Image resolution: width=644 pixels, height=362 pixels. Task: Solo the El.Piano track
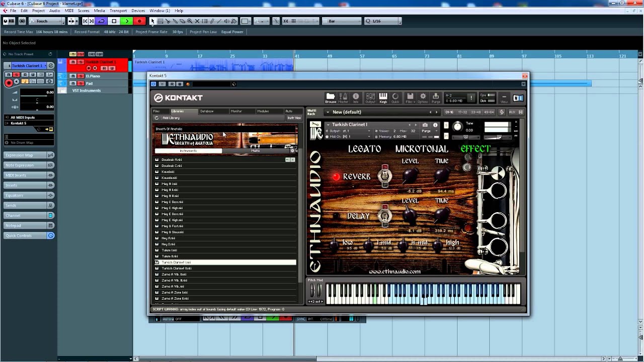80,76
